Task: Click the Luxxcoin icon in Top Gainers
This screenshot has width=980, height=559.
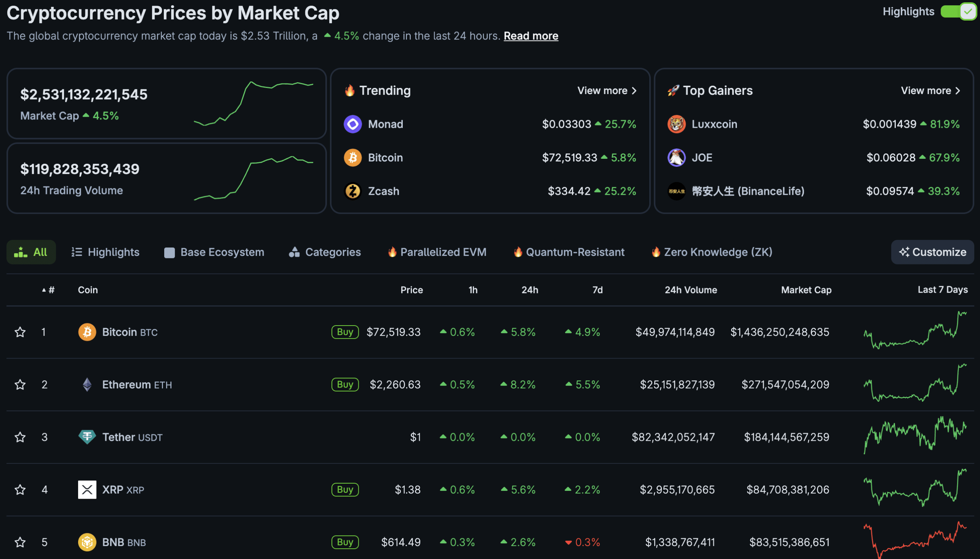Action: 677,124
